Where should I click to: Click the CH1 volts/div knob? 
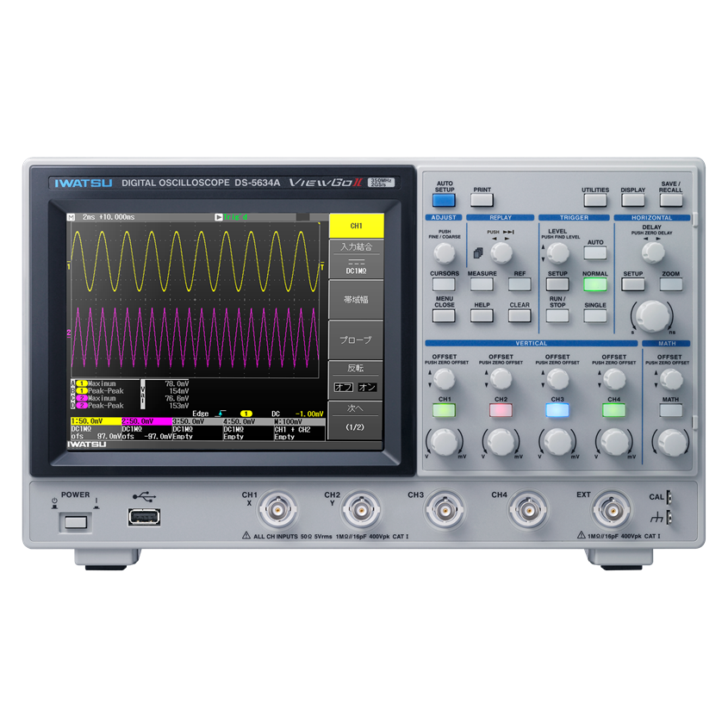[x=445, y=442]
